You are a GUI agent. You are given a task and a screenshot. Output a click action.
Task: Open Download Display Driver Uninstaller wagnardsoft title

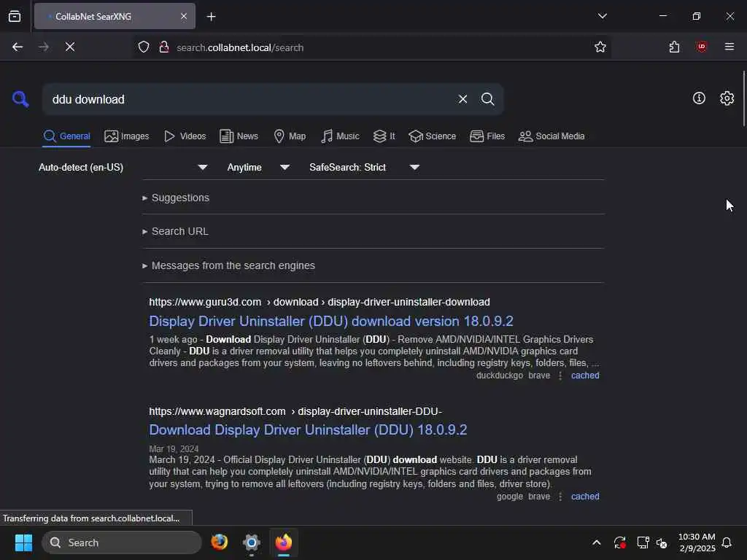click(308, 430)
